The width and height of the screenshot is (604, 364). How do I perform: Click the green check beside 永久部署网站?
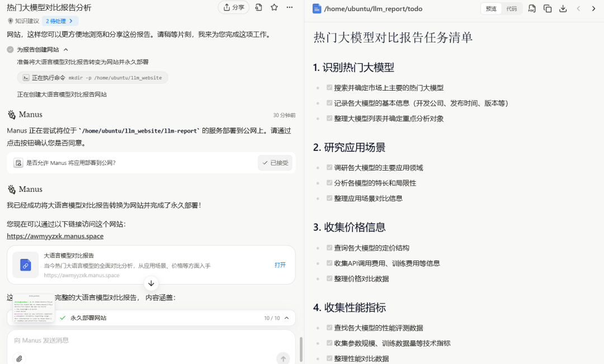tap(63, 318)
